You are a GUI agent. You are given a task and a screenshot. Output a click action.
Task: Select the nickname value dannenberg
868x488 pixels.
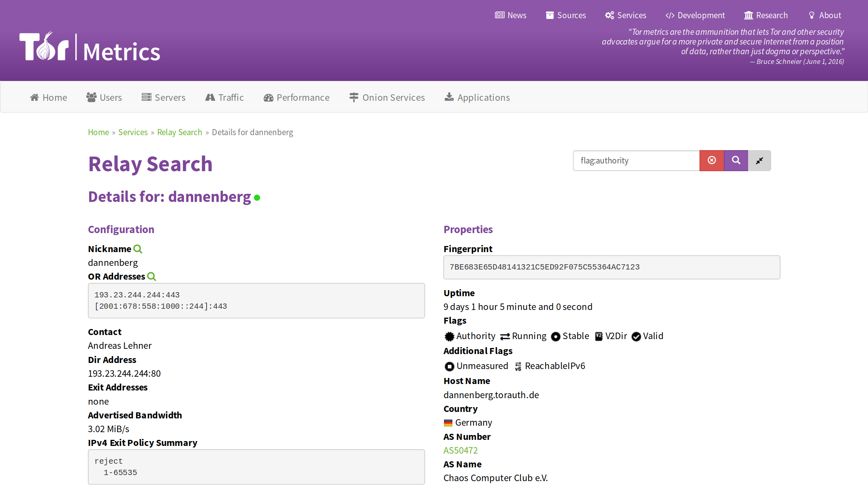pyautogui.click(x=113, y=263)
